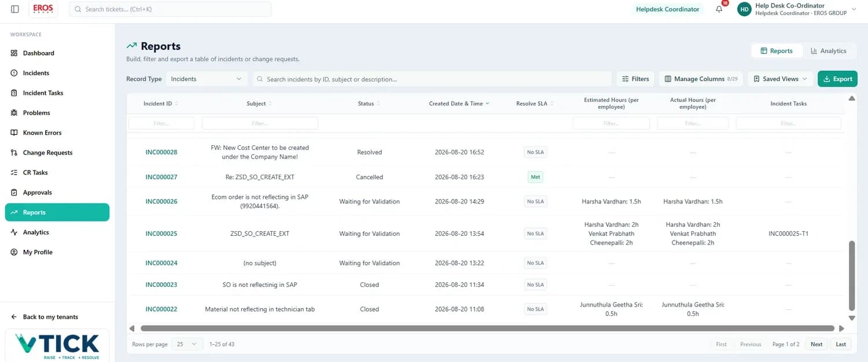
Task: Click the horizontal table scrollbar
Action: pos(487,328)
